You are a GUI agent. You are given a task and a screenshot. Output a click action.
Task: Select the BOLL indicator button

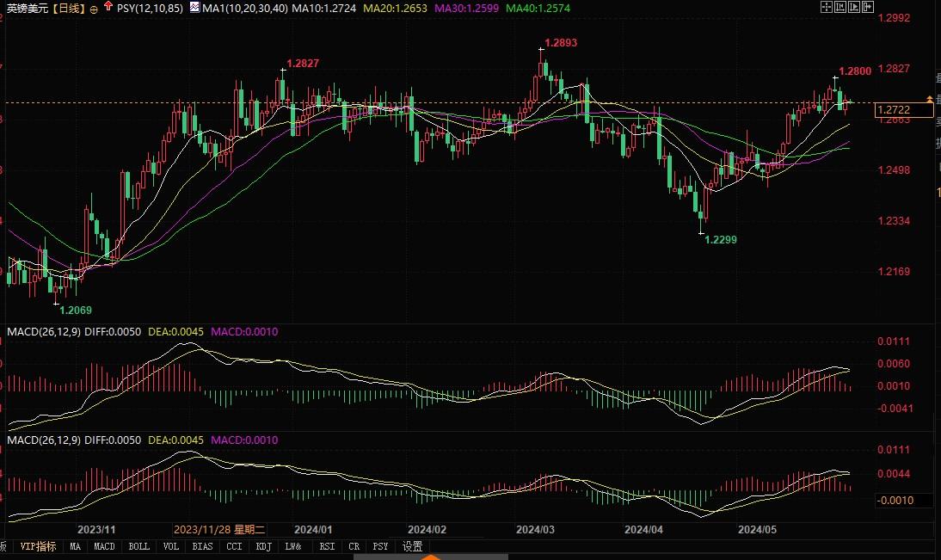pyautogui.click(x=138, y=546)
